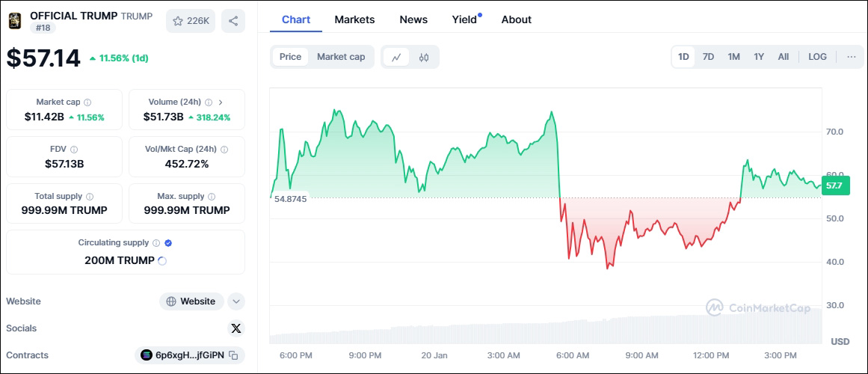Toggle chart to Price view
The height and width of the screenshot is (374, 868).
(290, 57)
